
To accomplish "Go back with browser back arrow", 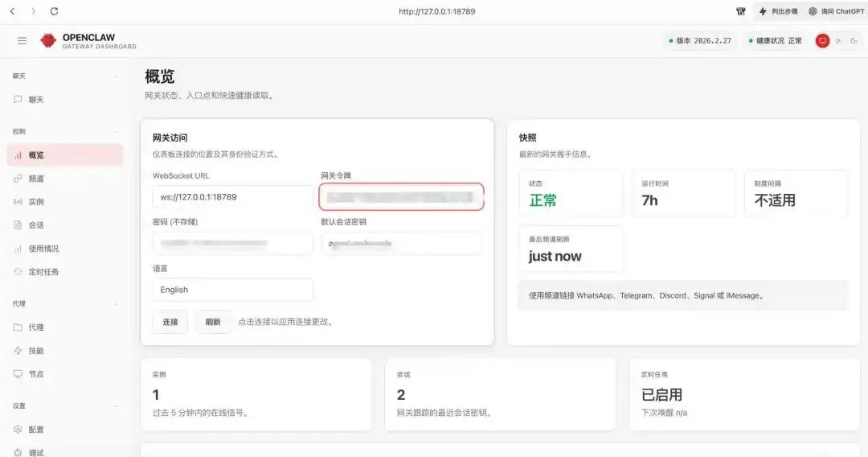I will (13, 11).
